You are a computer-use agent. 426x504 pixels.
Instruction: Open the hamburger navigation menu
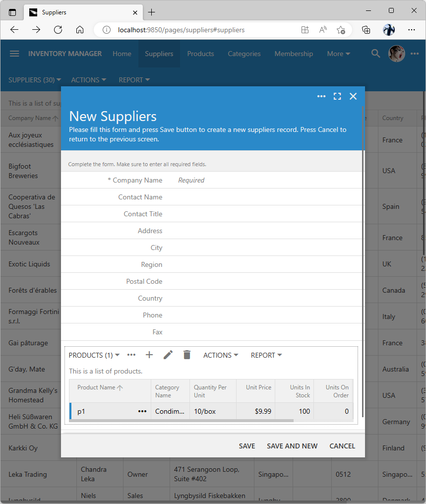pos(14,54)
